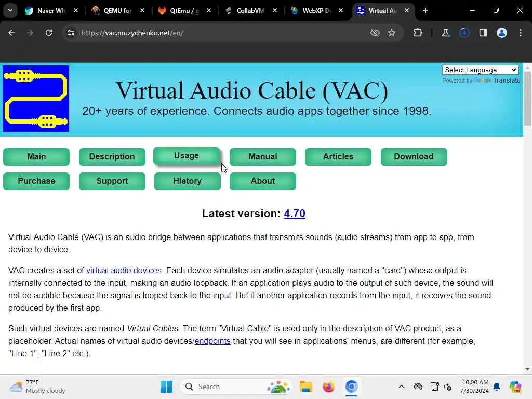Open the tab search chevron

(10, 10)
